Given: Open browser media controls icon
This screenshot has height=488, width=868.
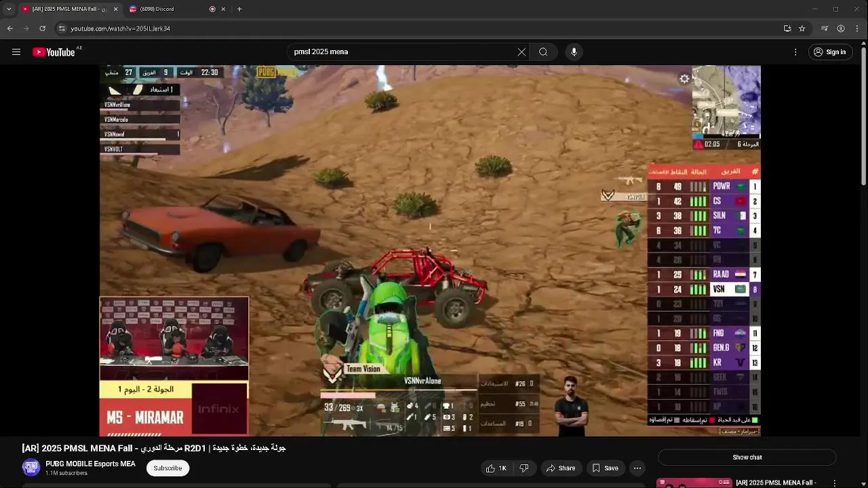Looking at the screenshot, I should pyautogui.click(x=825, y=28).
